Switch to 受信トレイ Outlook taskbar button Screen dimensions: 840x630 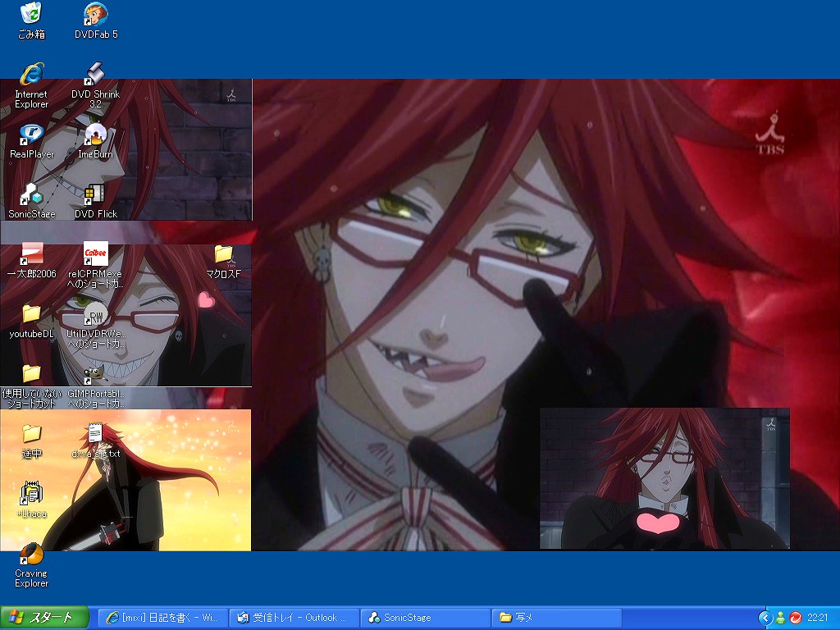point(294,618)
